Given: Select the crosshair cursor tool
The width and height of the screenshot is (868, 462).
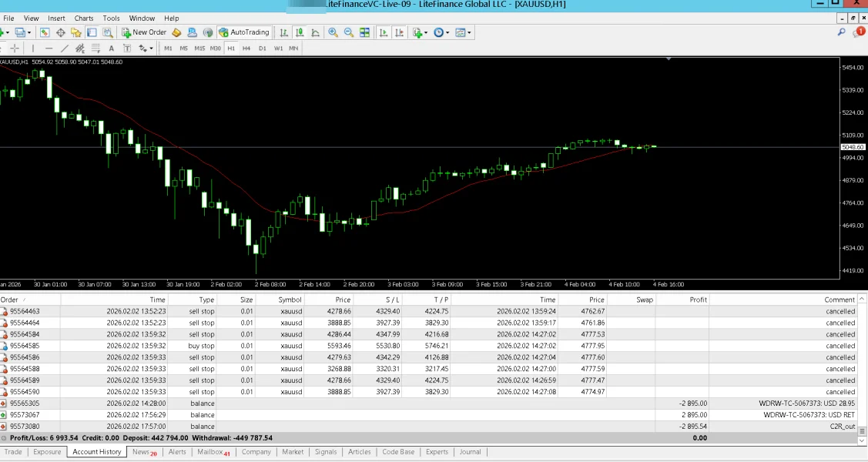Looking at the screenshot, I should (15, 49).
